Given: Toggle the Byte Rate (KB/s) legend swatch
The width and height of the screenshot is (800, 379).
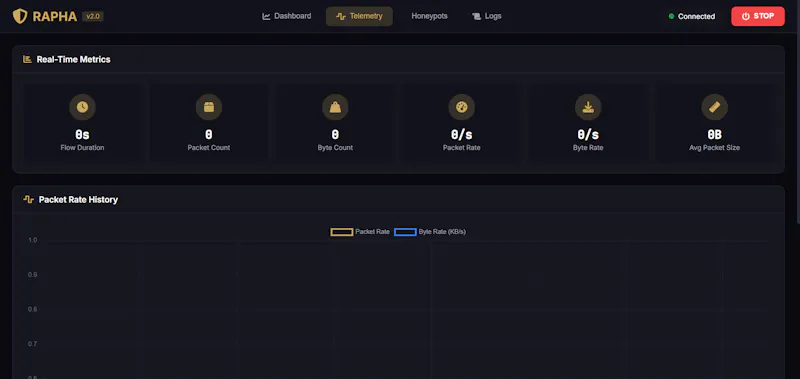Looking at the screenshot, I should 405,232.
